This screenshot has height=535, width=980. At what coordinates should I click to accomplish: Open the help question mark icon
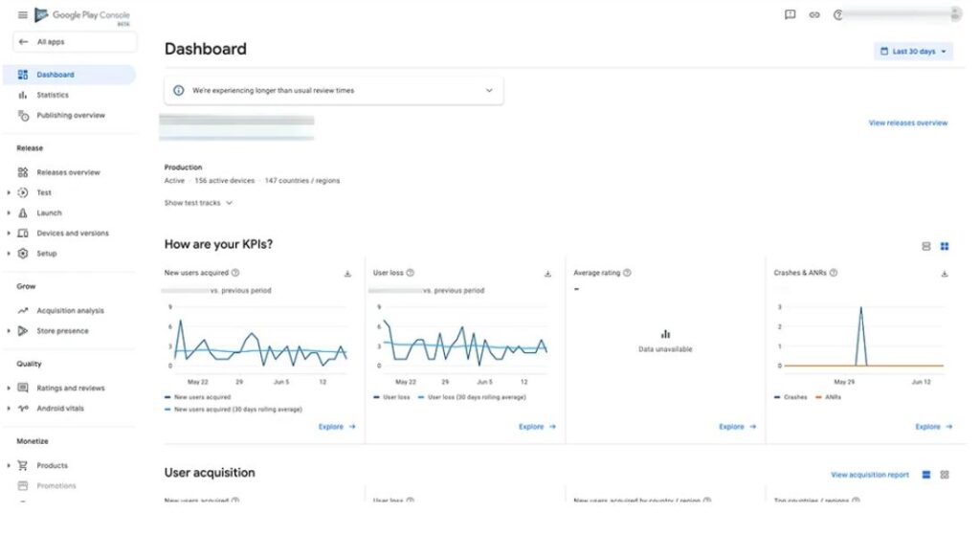[x=838, y=14]
